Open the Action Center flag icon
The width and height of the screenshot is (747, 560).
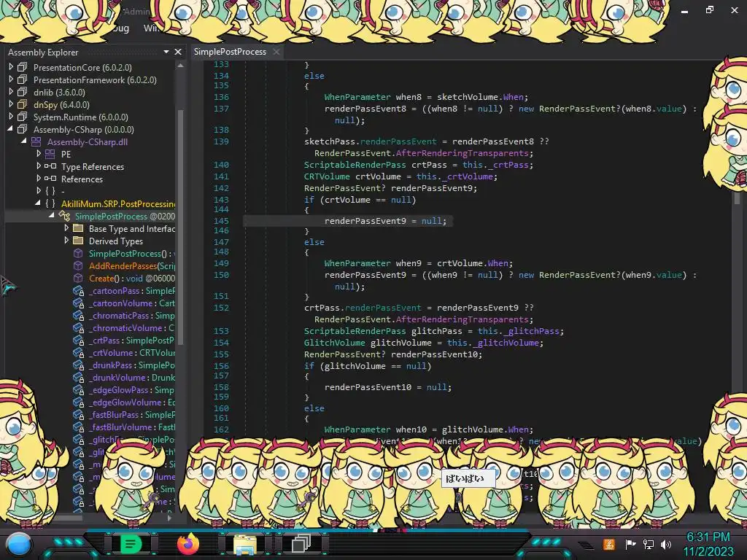click(630, 544)
